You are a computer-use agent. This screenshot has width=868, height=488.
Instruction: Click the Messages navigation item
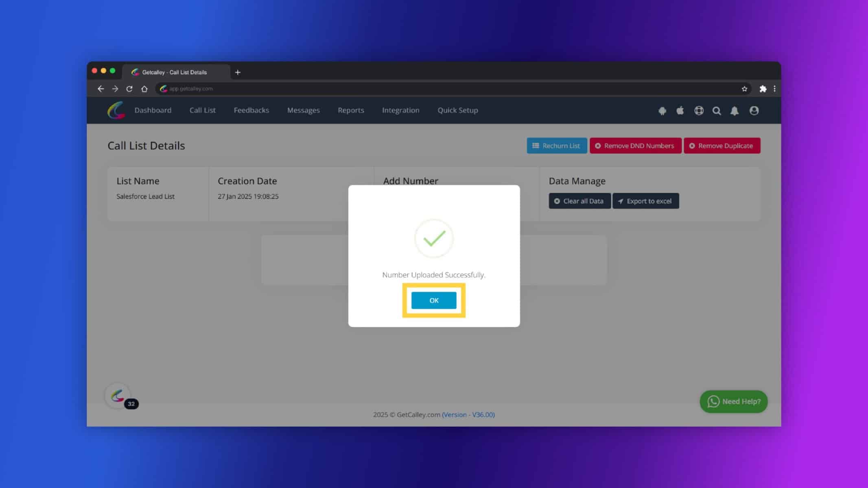click(x=304, y=110)
